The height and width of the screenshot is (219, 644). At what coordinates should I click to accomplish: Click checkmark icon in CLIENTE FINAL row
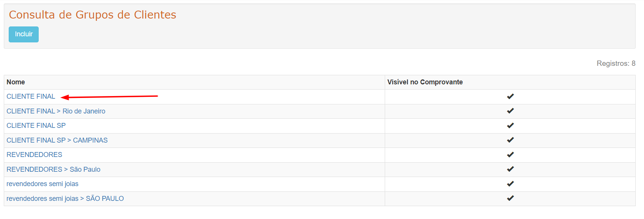pyautogui.click(x=510, y=96)
